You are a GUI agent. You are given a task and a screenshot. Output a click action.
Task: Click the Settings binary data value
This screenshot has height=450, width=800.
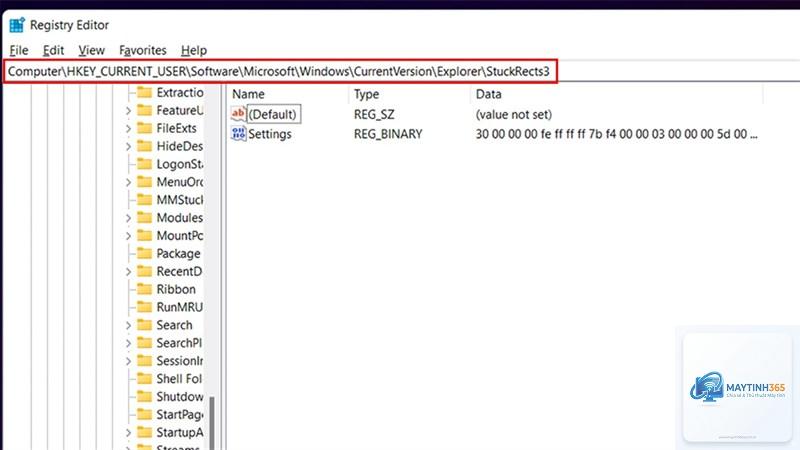tap(616, 134)
